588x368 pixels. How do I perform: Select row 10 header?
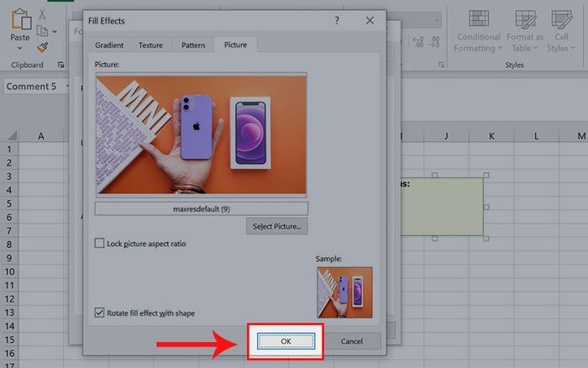coord(9,271)
